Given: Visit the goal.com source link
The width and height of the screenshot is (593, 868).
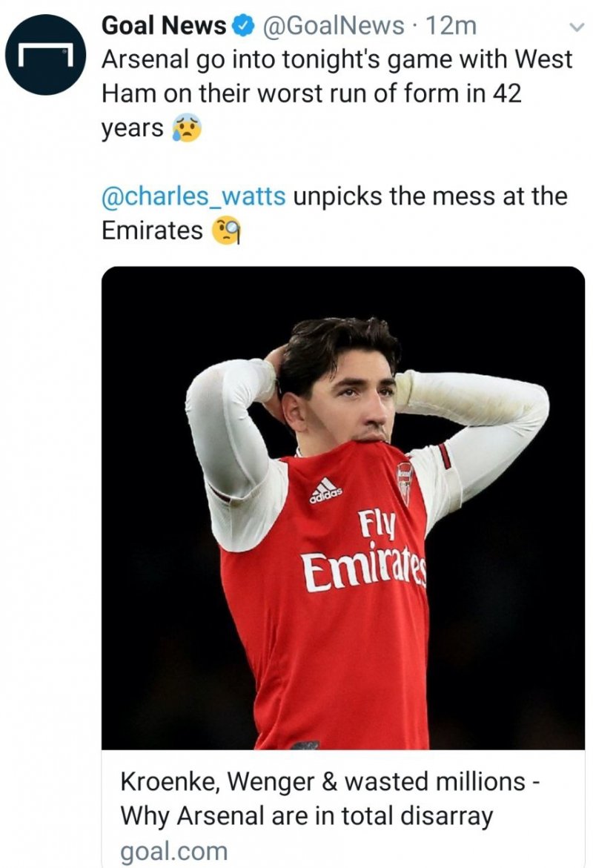Looking at the screenshot, I should pos(173,851).
